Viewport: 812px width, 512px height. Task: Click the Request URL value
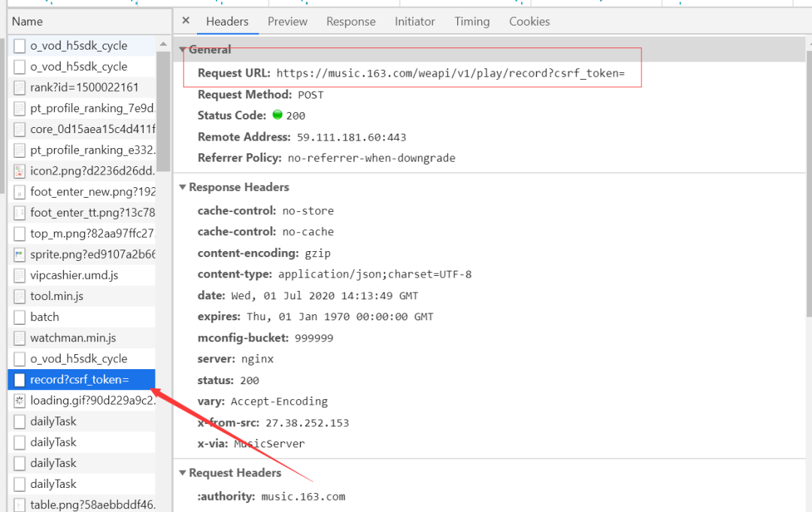pyautogui.click(x=450, y=74)
